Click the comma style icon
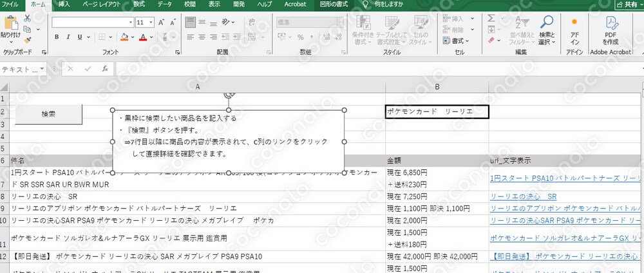The image size is (644, 273). click(311, 37)
